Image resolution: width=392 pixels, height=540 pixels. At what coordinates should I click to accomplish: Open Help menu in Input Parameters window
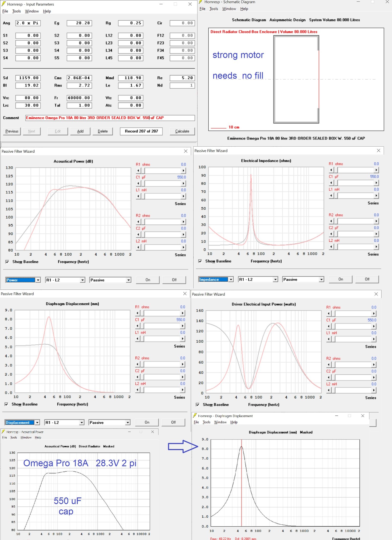[x=47, y=11]
